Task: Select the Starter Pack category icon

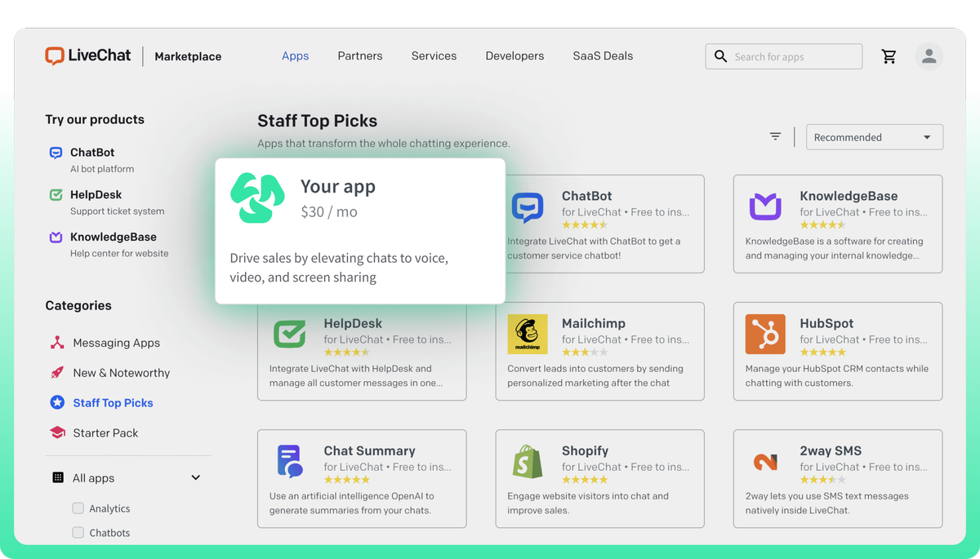Action: (58, 433)
